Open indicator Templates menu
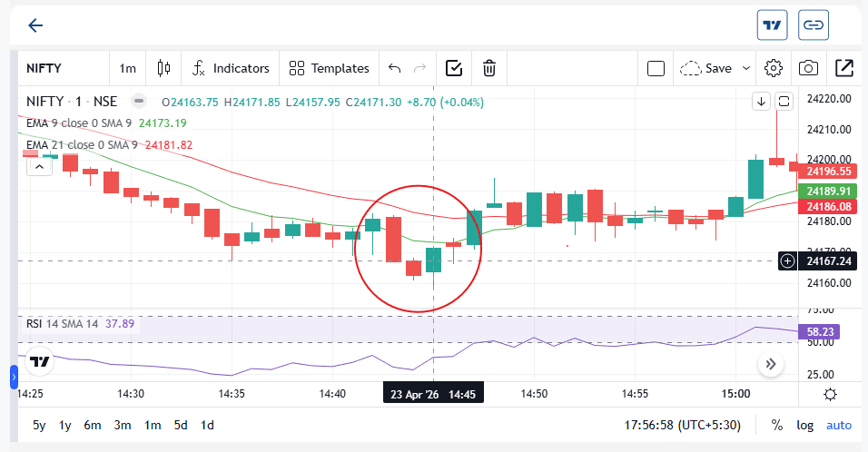This screenshot has width=868, height=452. (x=329, y=68)
